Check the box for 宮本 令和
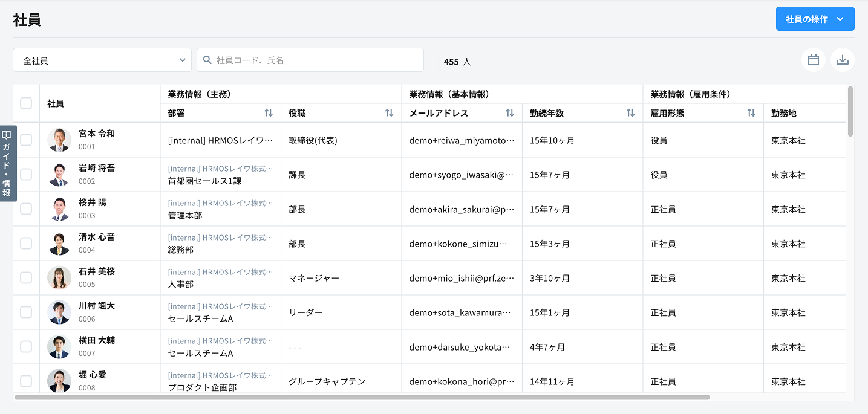 click(x=26, y=140)
